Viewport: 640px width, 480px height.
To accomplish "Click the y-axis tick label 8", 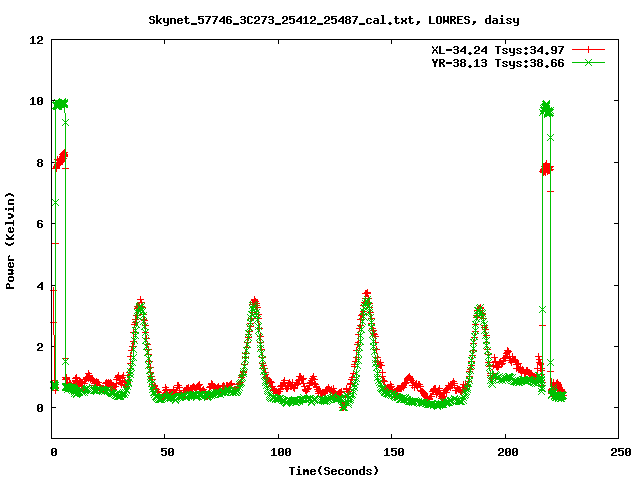I will 40,163.
